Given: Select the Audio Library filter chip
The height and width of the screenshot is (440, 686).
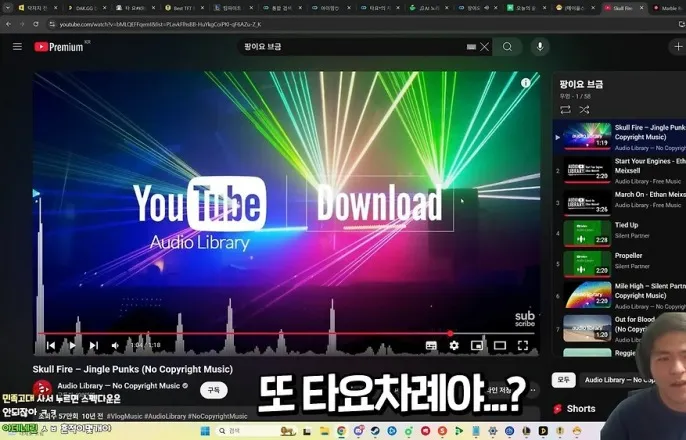Looking at the screenshot, I should 617,380.
